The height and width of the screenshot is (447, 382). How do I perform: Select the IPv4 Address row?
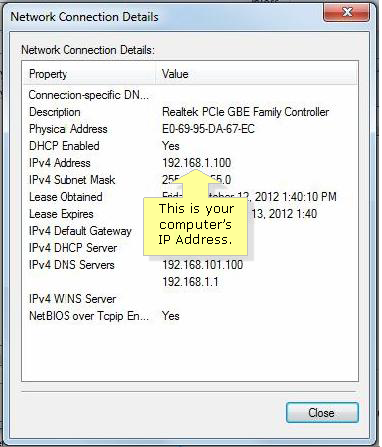[x=190, y=163]
